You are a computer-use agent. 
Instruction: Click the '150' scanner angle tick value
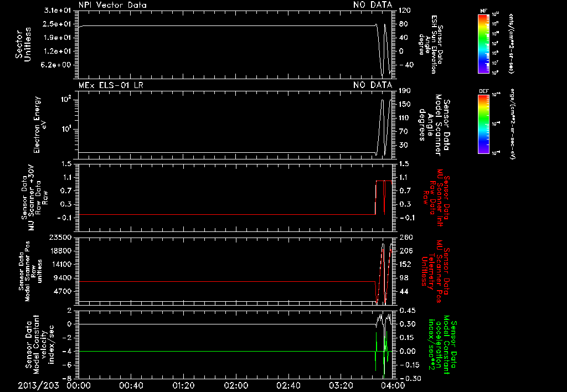pyautogui.click(x=405, y=105)
